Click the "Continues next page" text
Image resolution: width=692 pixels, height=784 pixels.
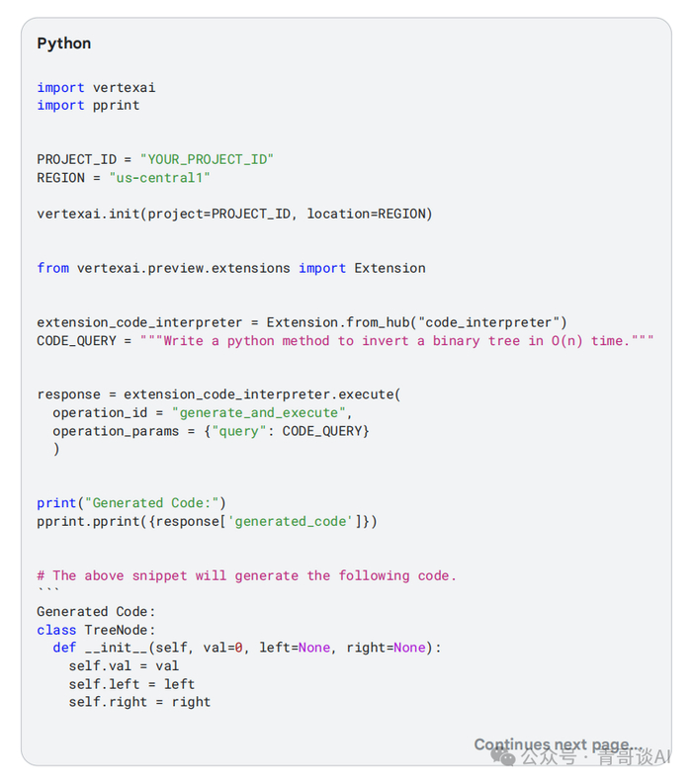tap(558, 744)
